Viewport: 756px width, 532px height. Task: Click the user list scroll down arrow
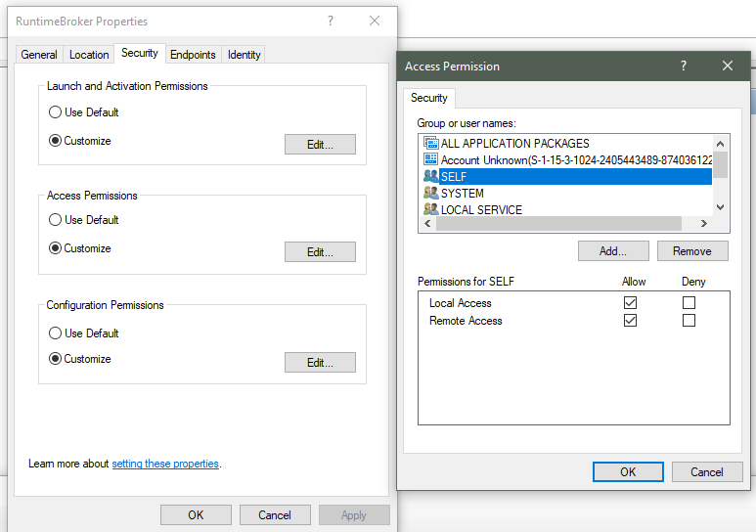[721, 207]
